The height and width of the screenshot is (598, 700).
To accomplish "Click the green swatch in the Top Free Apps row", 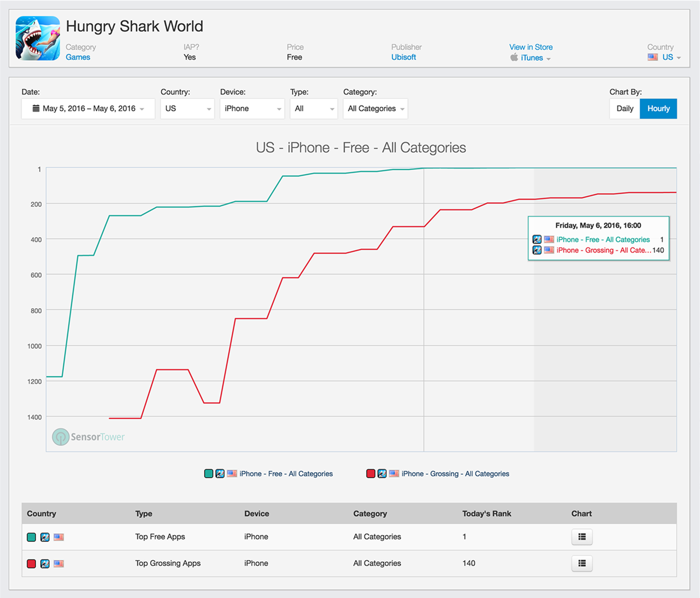I will (x=31, y=537).
